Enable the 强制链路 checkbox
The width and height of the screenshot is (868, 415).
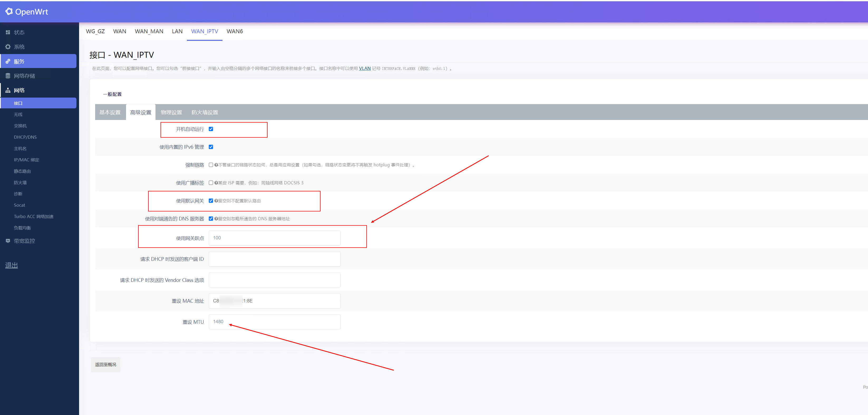pos(211,165)
